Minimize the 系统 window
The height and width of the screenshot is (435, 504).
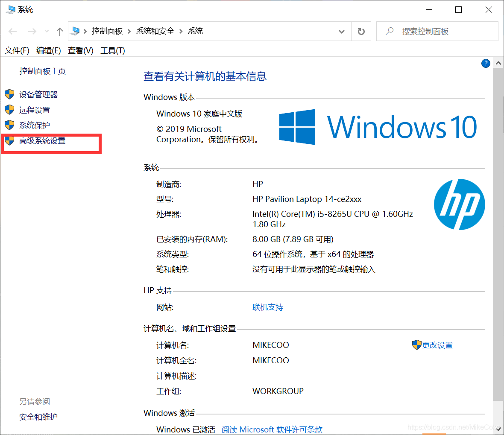pyautogui.click(x=429, y=10)
